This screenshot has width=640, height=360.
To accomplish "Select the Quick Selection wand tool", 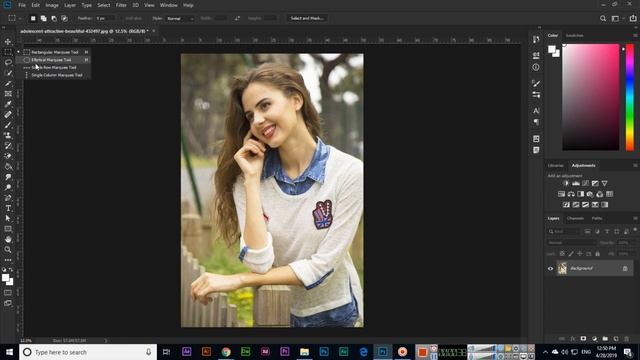I will pos(8,73).
